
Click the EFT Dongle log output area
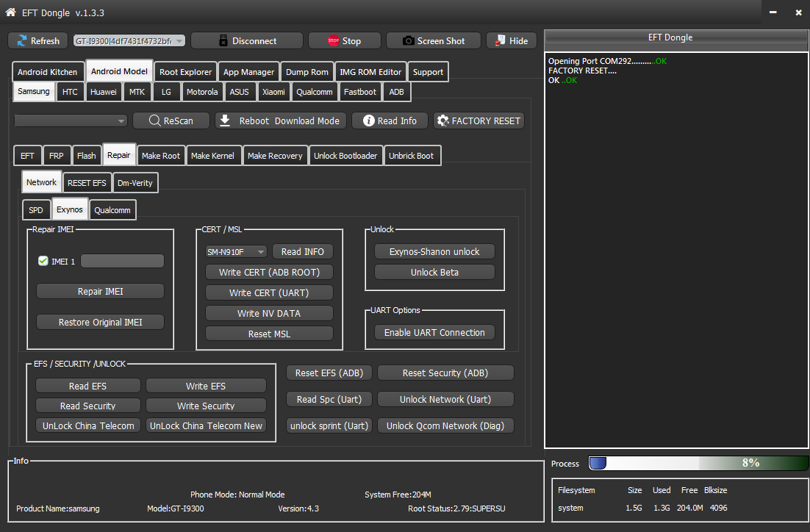(676, 250)
